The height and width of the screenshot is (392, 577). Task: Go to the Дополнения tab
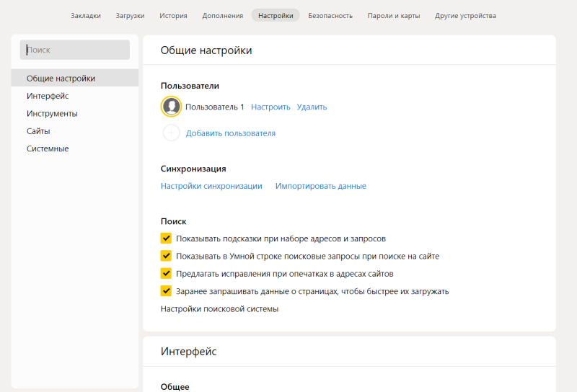(x=222, y=15)
